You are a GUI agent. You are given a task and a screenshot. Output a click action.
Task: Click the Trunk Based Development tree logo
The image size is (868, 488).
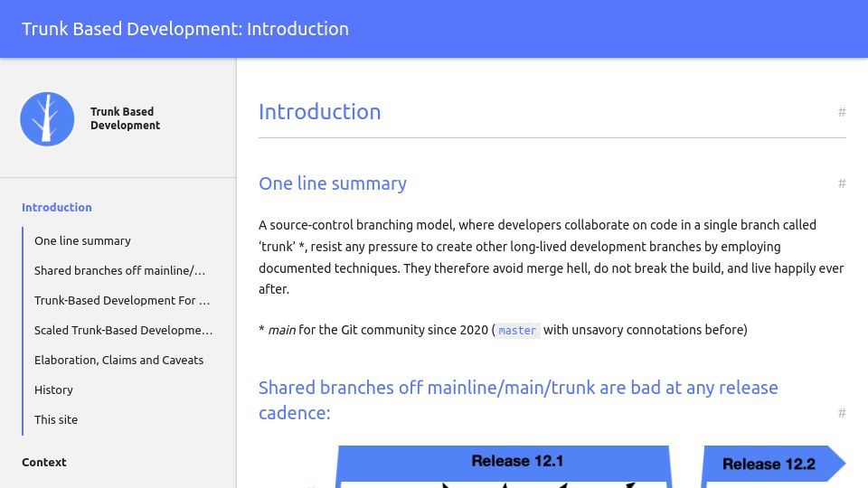pyautogui.click(x=47, y=119)
